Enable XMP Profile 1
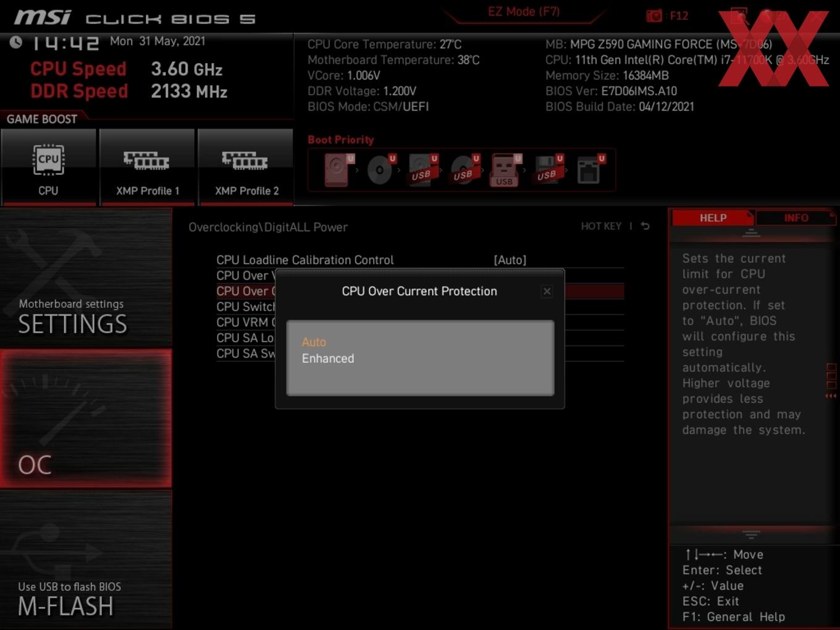 point(147,167)
